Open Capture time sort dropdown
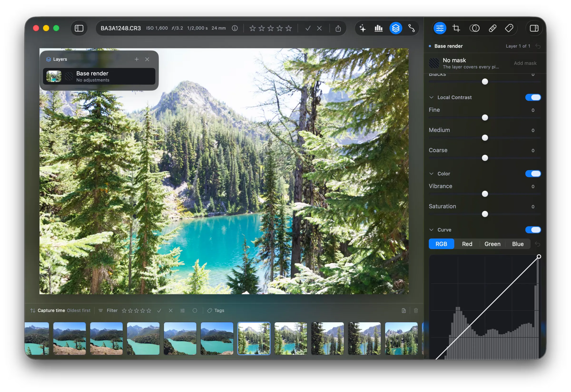 [x=51, y=311]
